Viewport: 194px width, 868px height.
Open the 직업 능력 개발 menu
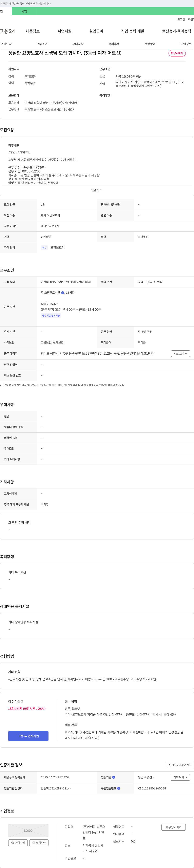[133, 31]
